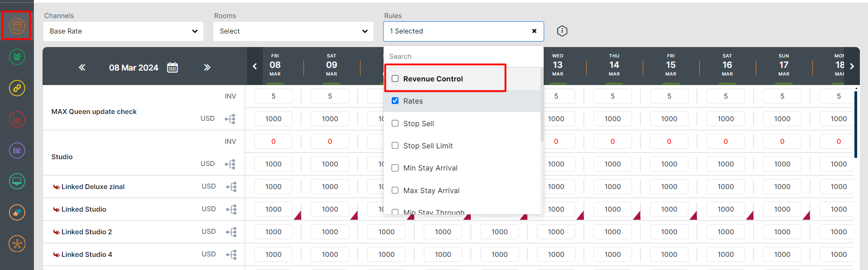The height and width of the screenshot is (270, 868).
Task: Click the rules info icon
Action: click(562, 31)
